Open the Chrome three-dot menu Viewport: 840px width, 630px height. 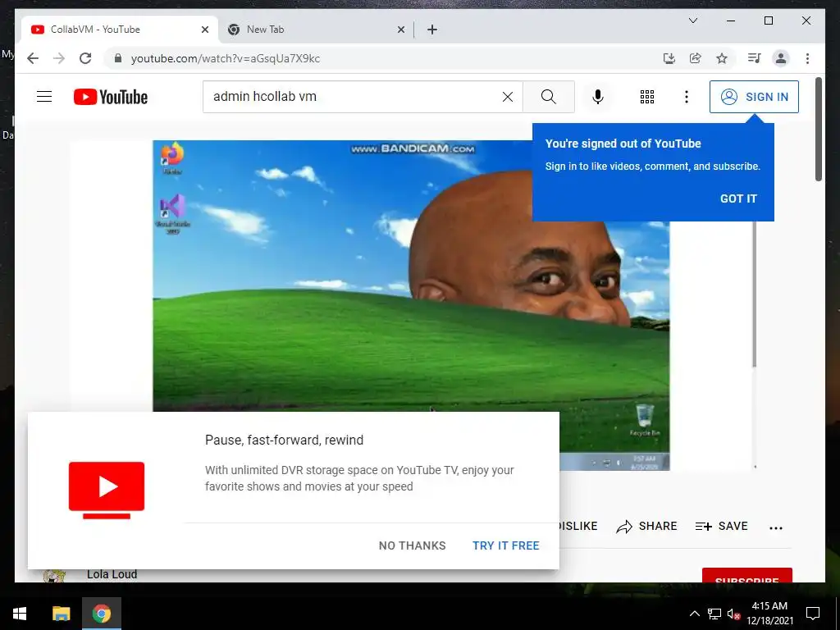pyautogui.click(x=807, y=58)
